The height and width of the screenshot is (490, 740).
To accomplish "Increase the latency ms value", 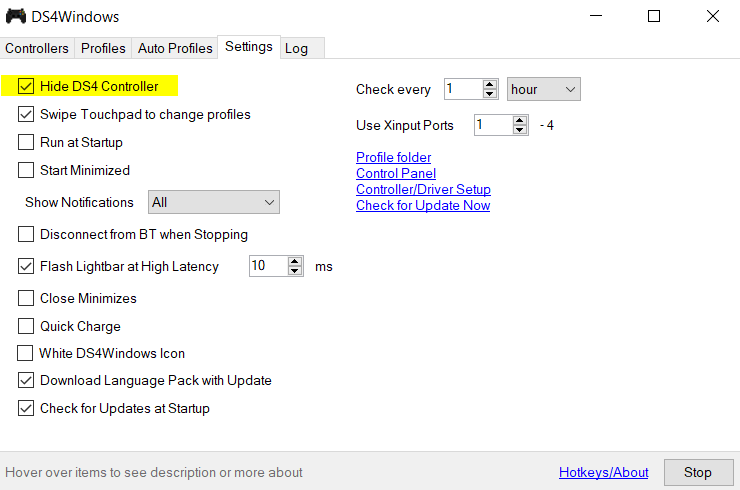I will pyautogui.click(x=295, y=262).
